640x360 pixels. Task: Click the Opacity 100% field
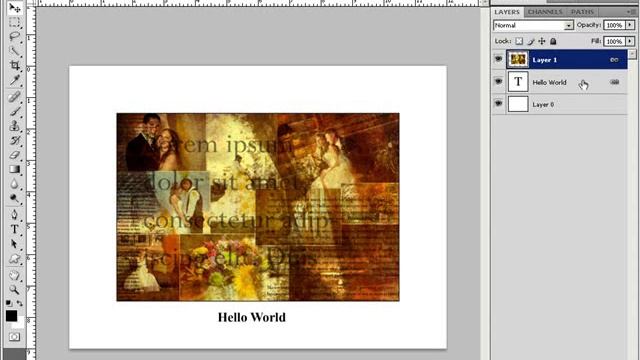point(614,25)
